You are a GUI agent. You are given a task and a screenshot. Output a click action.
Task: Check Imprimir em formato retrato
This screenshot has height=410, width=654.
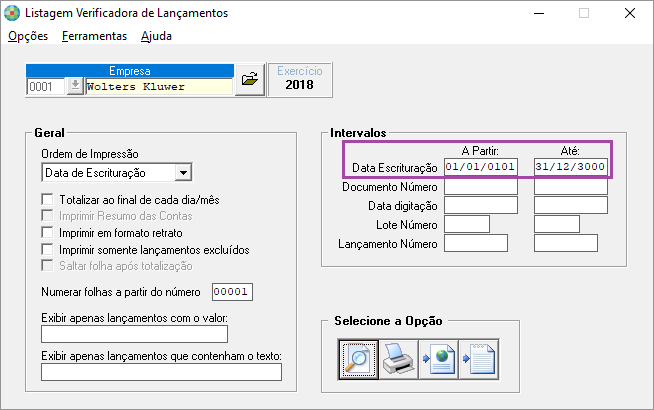click(x=48, y=232)
